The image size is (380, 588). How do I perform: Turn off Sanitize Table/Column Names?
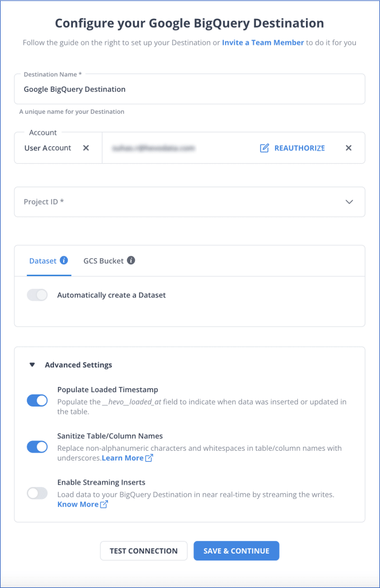tap(37, 447)
